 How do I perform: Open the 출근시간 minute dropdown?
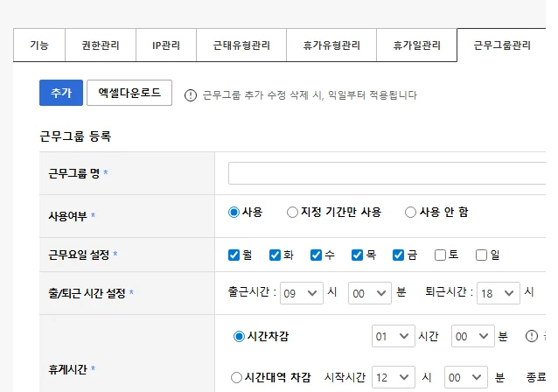click(x=367, y=293)
